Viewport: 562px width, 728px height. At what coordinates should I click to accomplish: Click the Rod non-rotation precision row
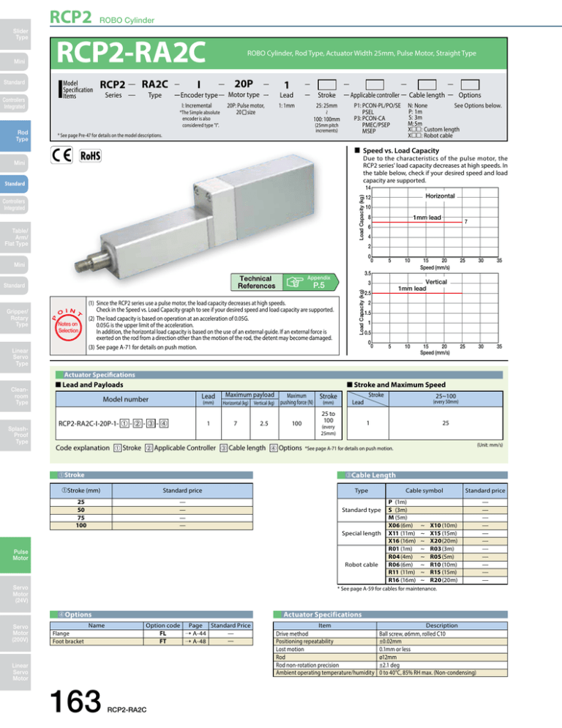coord(390,665)
